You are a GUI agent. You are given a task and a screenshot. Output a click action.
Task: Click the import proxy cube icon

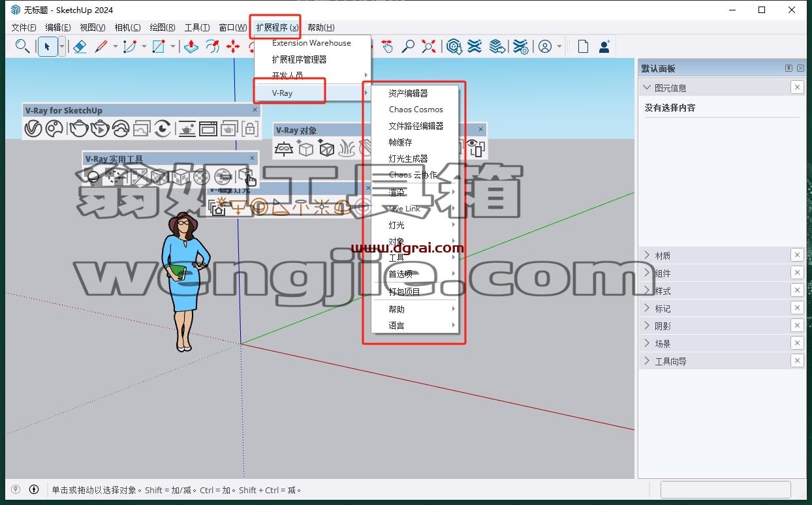(326, 149)
